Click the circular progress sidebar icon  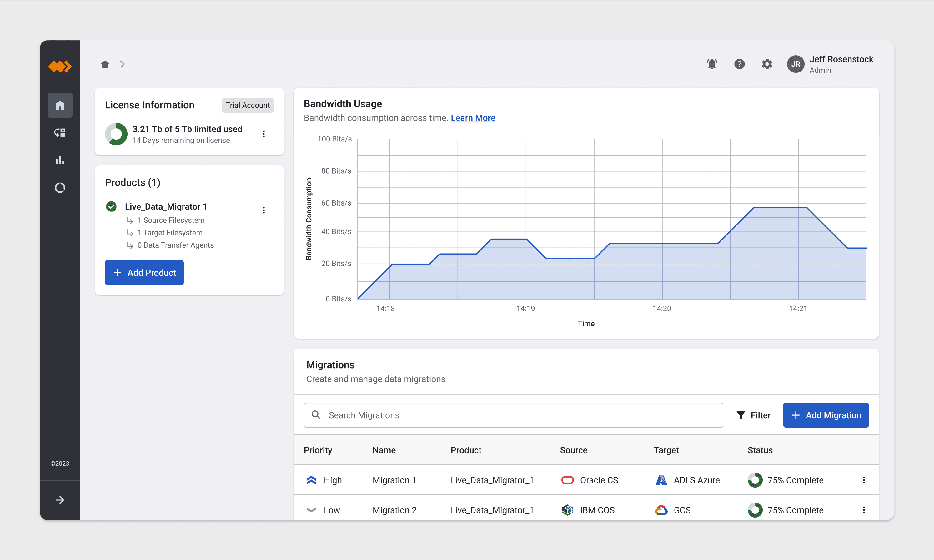click(60, 187)
